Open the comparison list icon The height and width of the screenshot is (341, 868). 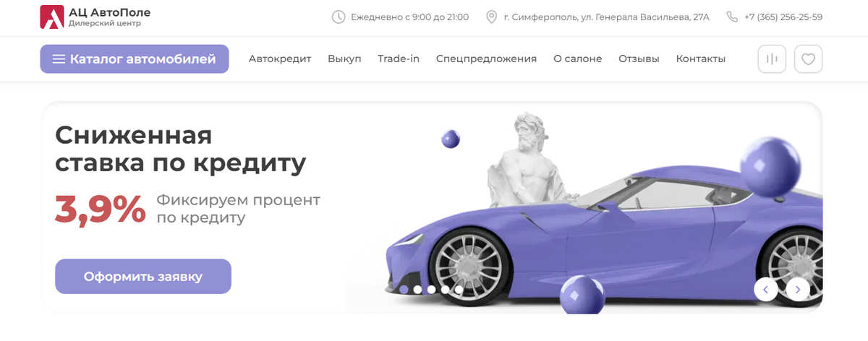tap(772, 59)
